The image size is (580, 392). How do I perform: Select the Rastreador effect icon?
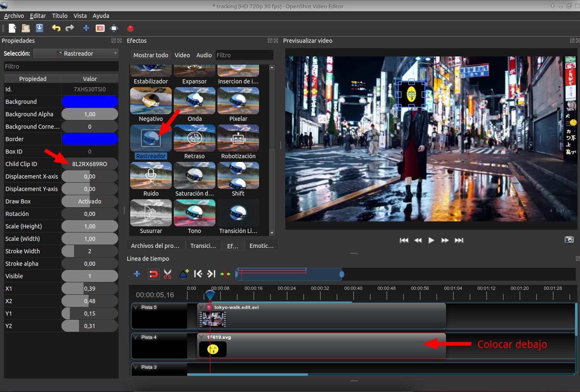(x=151, y=138)
